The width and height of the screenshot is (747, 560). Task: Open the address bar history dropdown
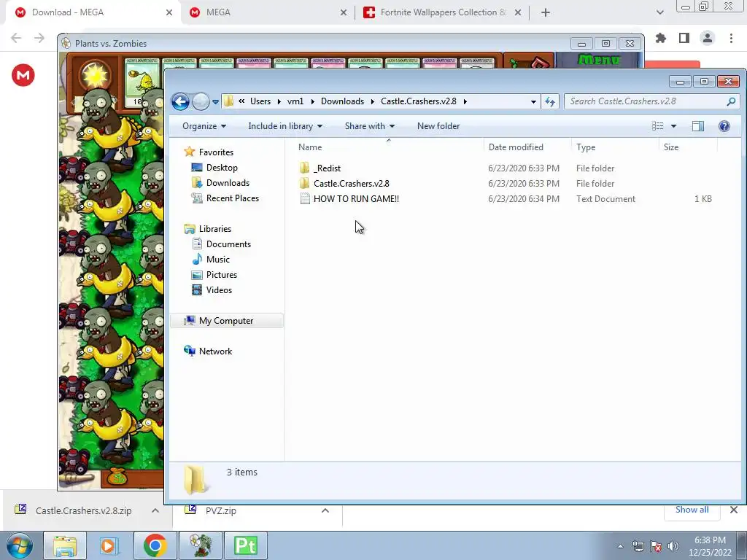pyautogui.click(x=533, y=101)
